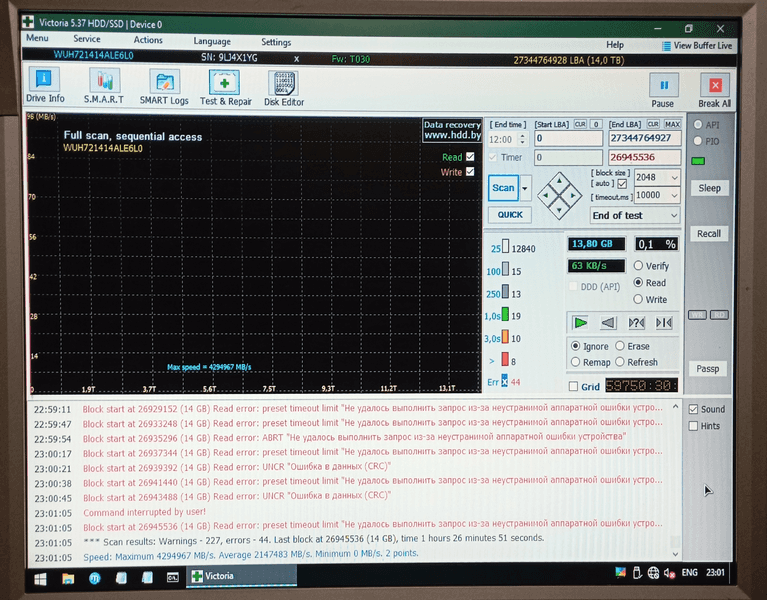Screen dimensions: 767x600
Task: Open the Service menu
Action: click(x=86, y=41)
